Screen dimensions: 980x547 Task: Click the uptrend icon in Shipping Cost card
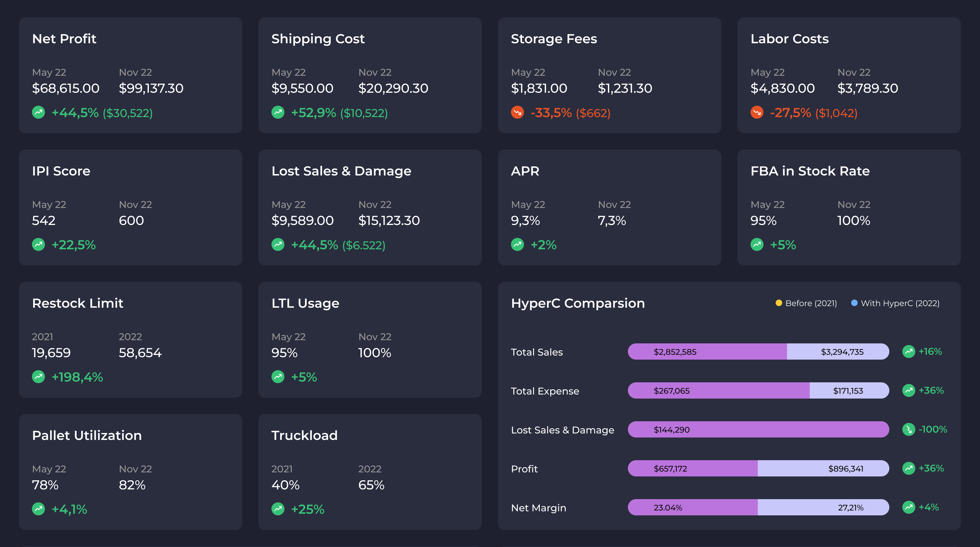[x=278, y=112]
